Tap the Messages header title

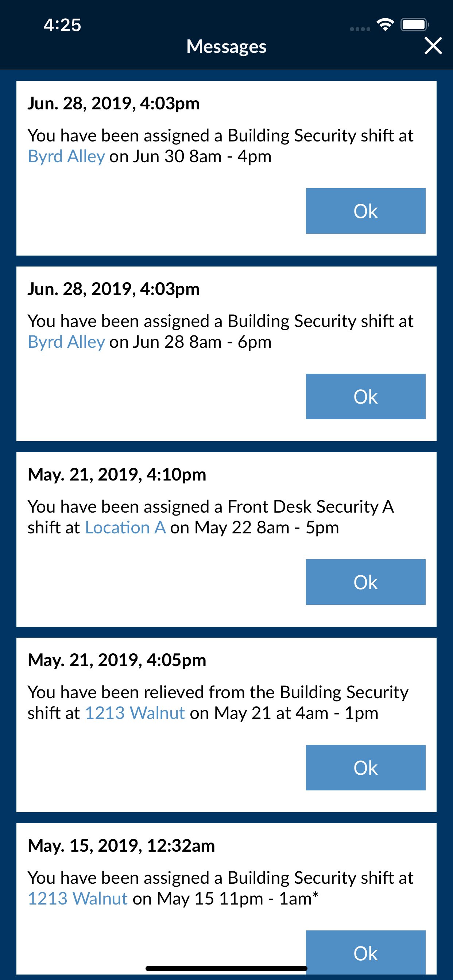point(226,47)
